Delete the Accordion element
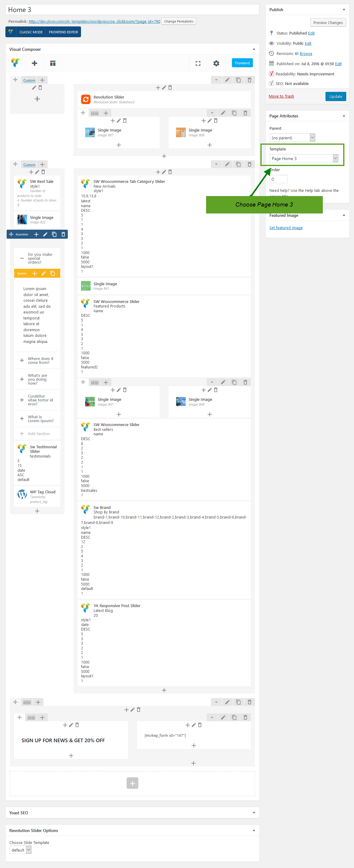This screenshot has height=868, width=354. coord(63,234)
